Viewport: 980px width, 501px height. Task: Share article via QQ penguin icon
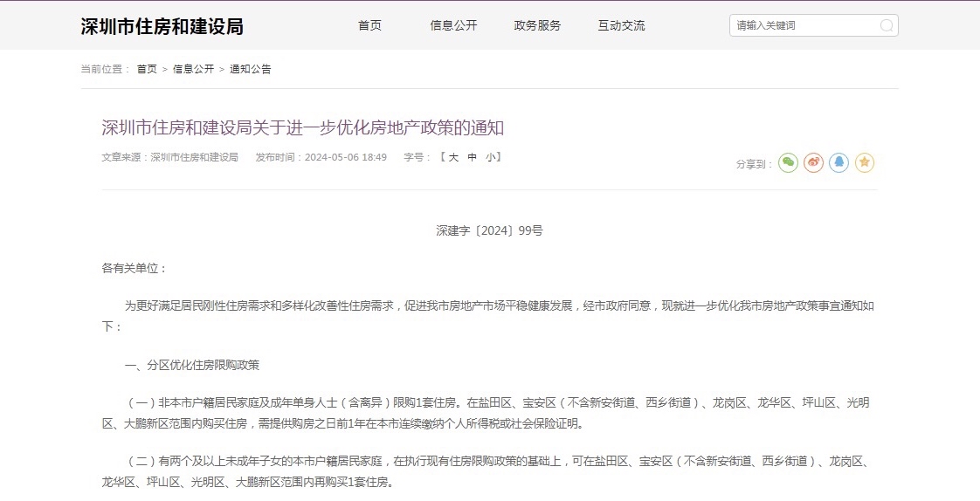tap(839, 162)
